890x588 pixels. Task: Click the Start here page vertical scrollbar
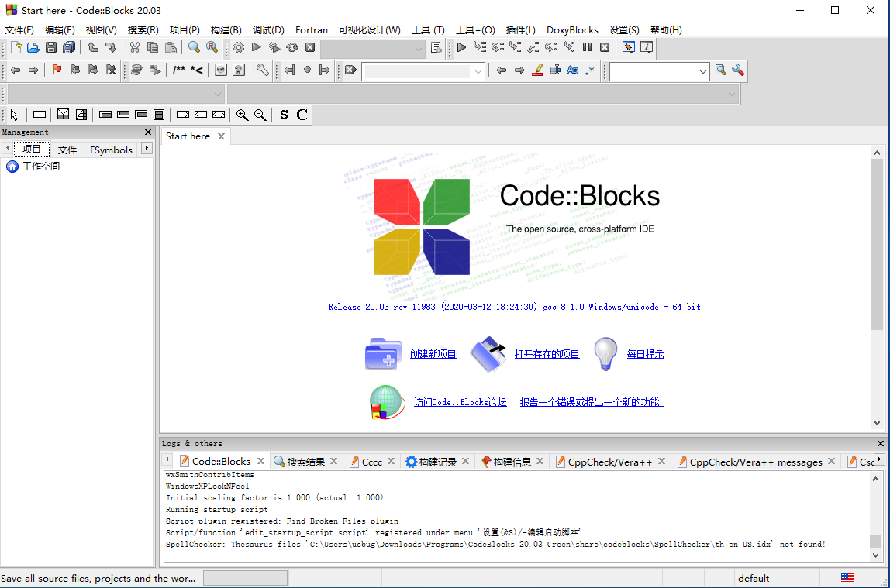point(877,244)
